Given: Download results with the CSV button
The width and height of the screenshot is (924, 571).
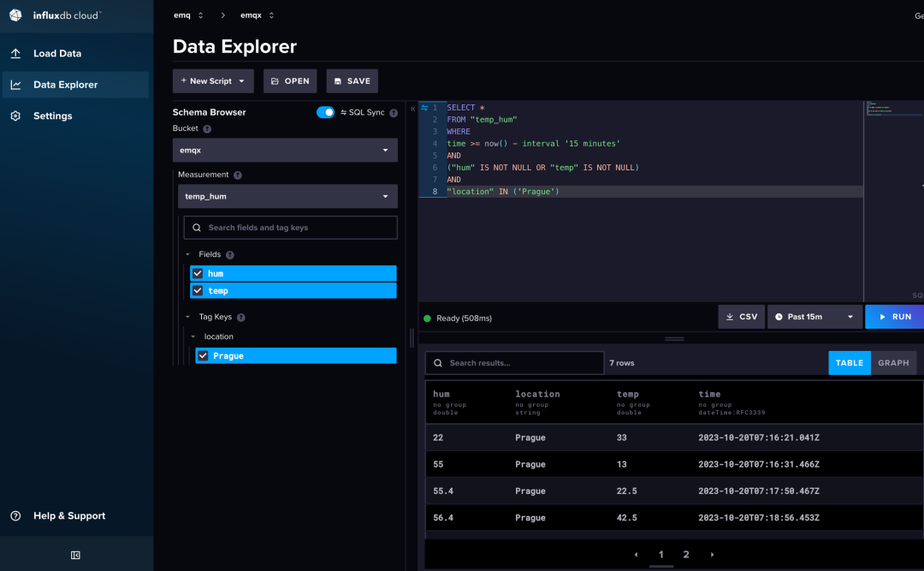Looking at the screenshot, I should pyautogui.click(x=741, y=317).
